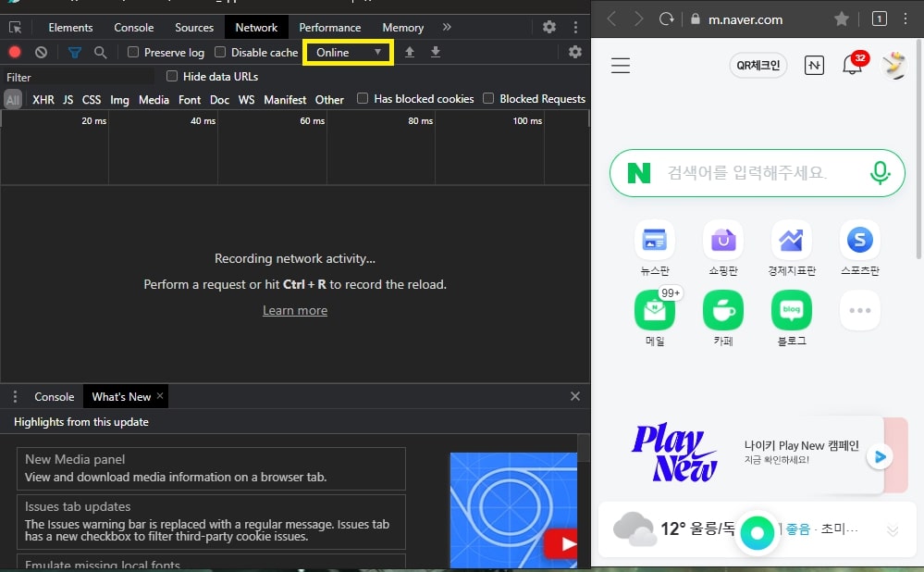Open the DevTools settings gear
Viewport: 924px width, 572px height.
(549, 27)
